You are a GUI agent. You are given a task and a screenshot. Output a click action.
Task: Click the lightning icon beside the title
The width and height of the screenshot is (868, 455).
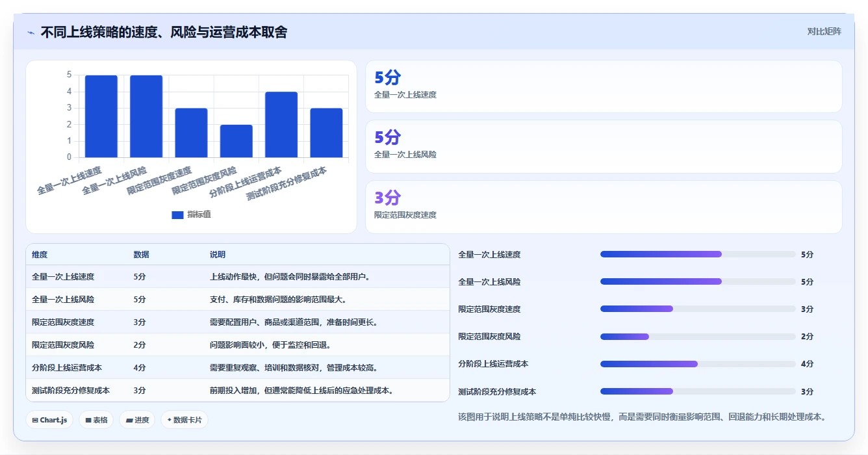click(x=31, y=32)
